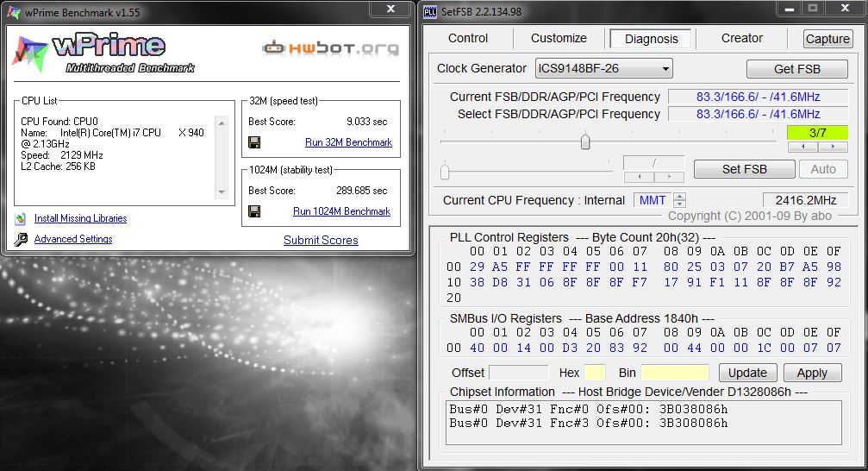Click the Select FSB frequency value field
The image size is (868, 471).
(x=758, y=114)
